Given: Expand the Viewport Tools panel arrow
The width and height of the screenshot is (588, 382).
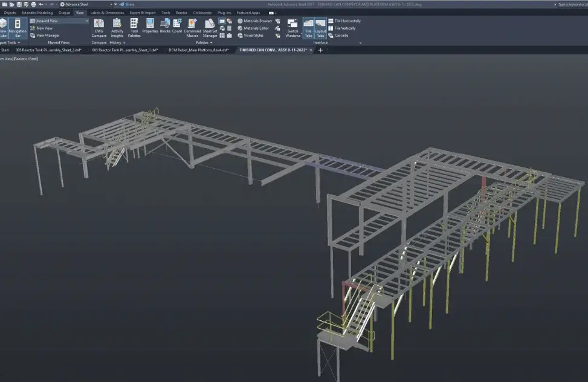Looking at the screenshot, I should tap(19, 43).
